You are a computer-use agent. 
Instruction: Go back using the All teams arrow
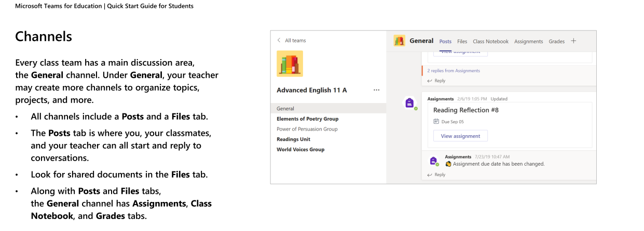point(279,40)
